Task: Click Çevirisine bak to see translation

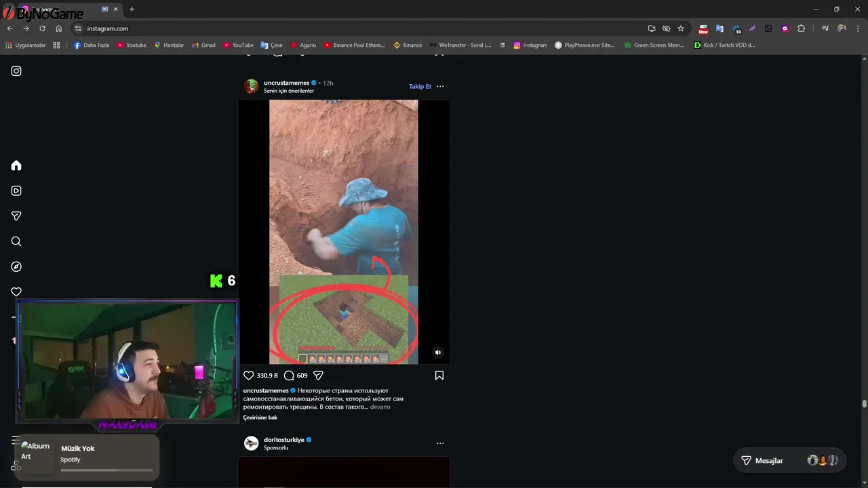Action: coord(260,418)
